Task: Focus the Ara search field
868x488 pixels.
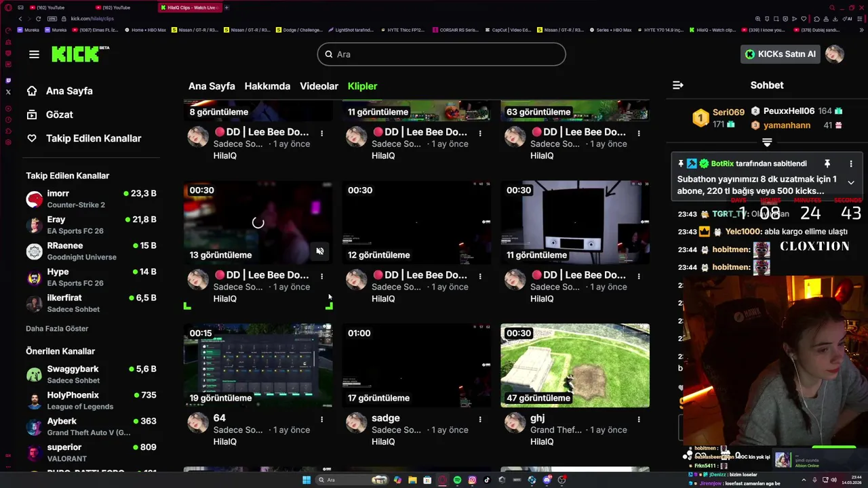Action: [441, 54]
